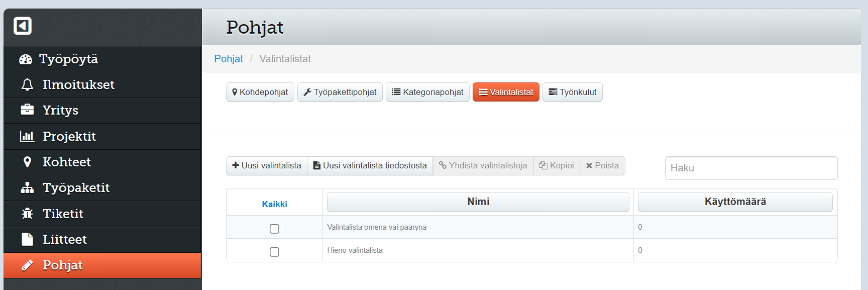
Task: Click the Projektit bar chart icon
Action: pyautogui.click(x=27, y=136)
